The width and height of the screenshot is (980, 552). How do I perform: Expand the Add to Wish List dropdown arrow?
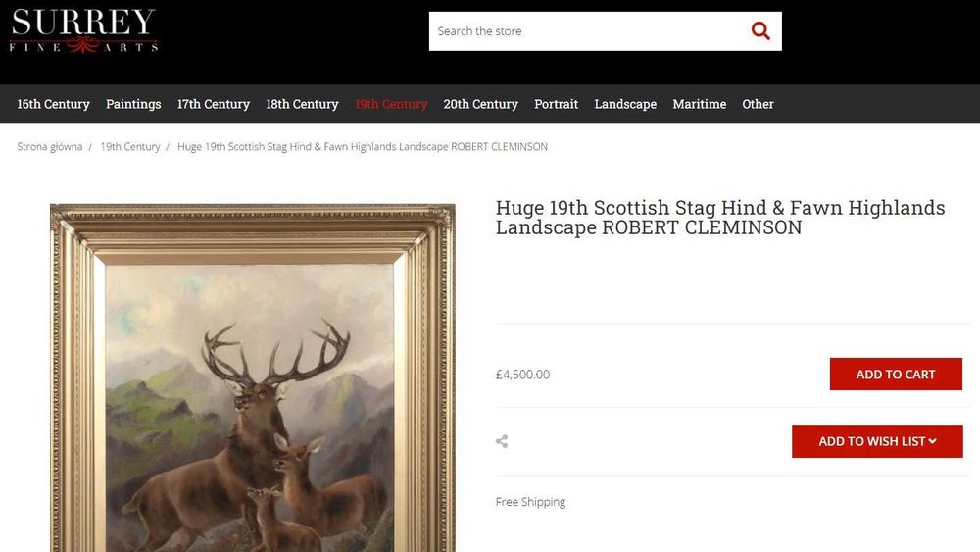point(933,441)
